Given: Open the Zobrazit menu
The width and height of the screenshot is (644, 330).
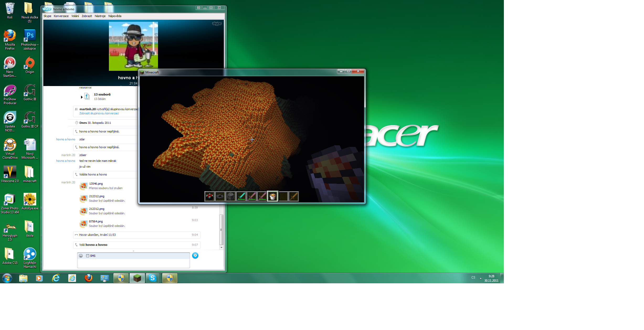Looking at the screenshot, I should coord(87,16).
